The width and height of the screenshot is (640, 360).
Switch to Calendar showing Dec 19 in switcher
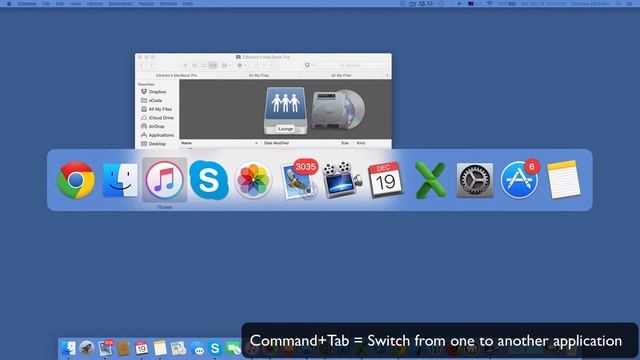pos(386,180)
